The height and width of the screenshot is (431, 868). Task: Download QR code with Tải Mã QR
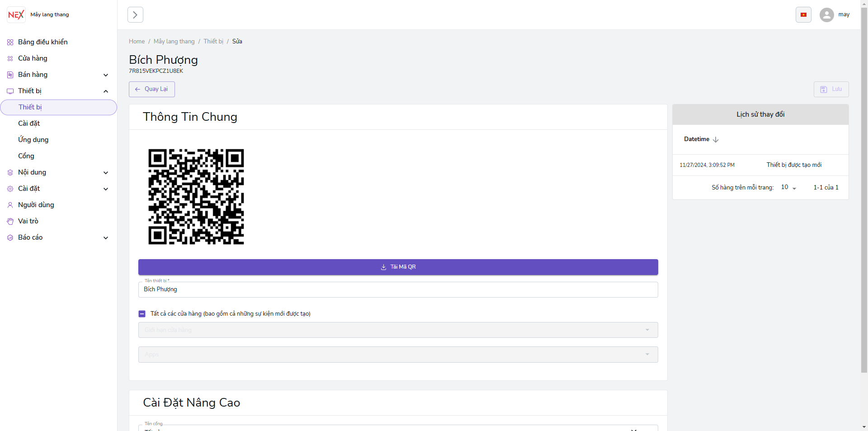pyautogui.click(x=398, y=267)
